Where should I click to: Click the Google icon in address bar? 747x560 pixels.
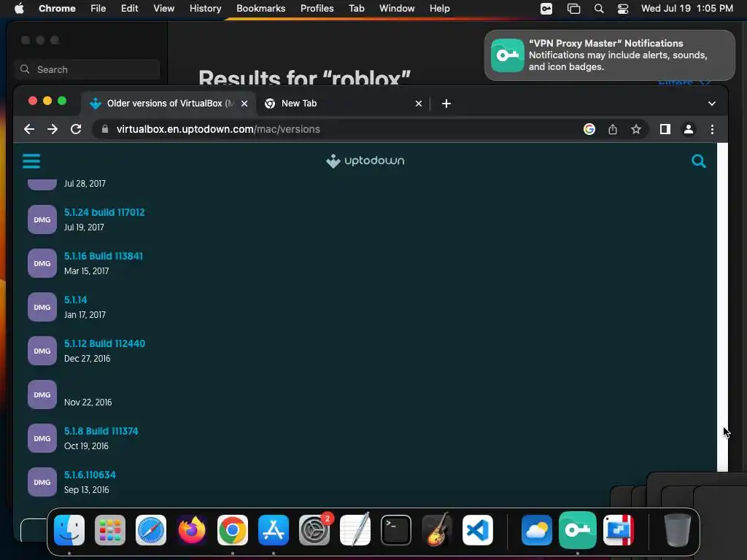(589, 129)
